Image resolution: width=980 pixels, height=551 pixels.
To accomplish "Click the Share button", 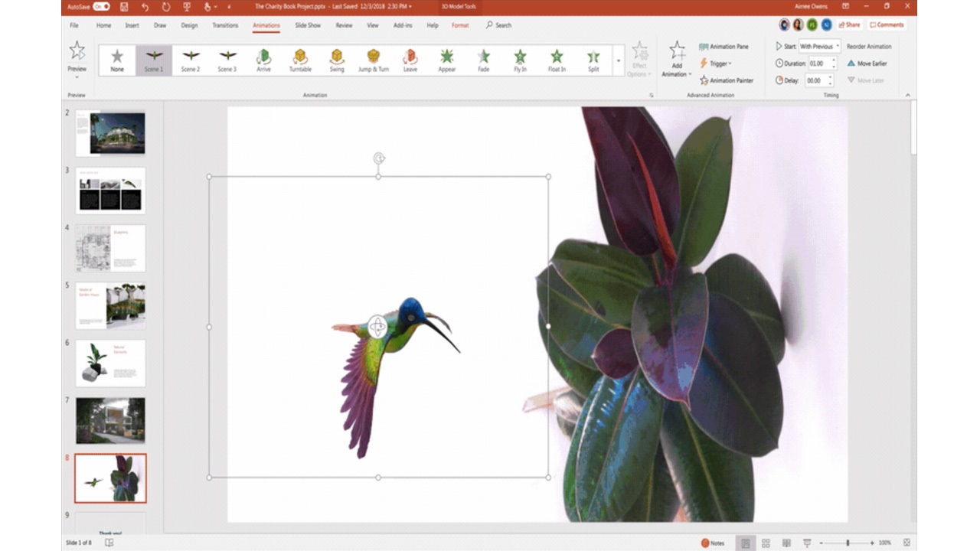I will [848, 24].
